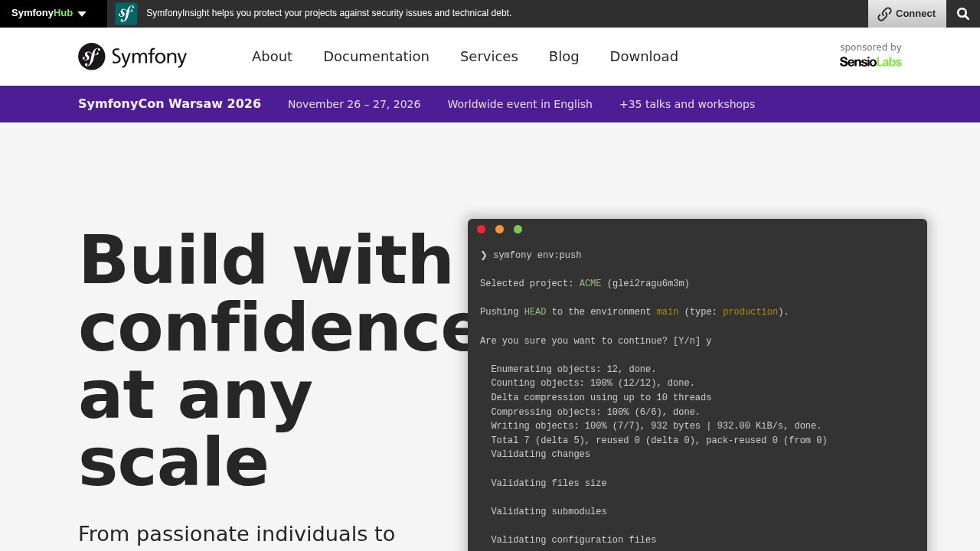Visit the SensioLabs sponsor logo
The image size is (980, 551).
coord(871,62)
